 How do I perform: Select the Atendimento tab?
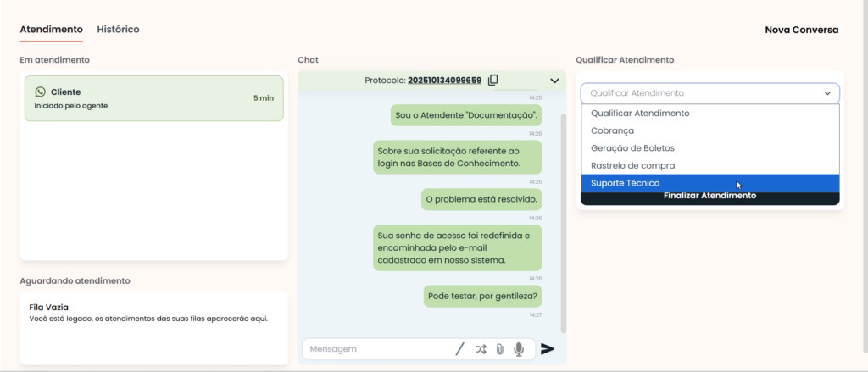[51, 30]
